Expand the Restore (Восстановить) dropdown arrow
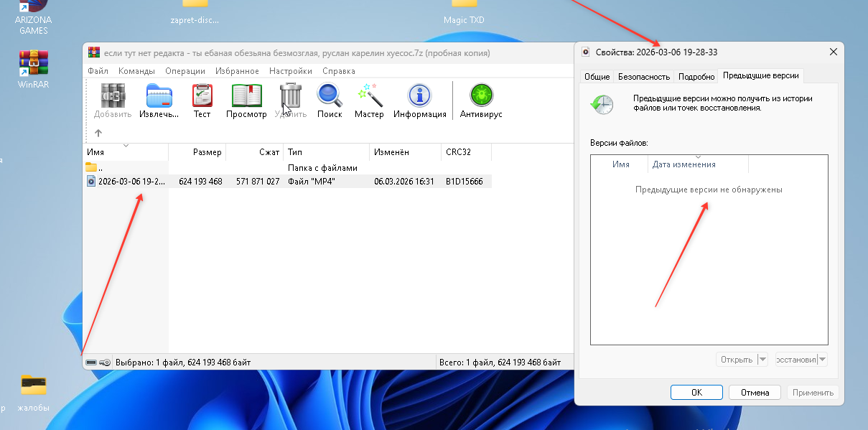Screen dimensions: 868x430 pyautogui.click(x=822, y=360)
